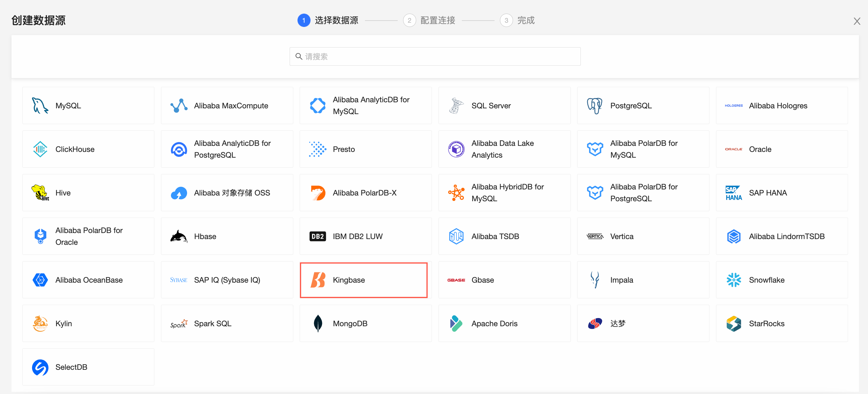
Task: Select step 1 选择数据源
Action: (327, 20)
